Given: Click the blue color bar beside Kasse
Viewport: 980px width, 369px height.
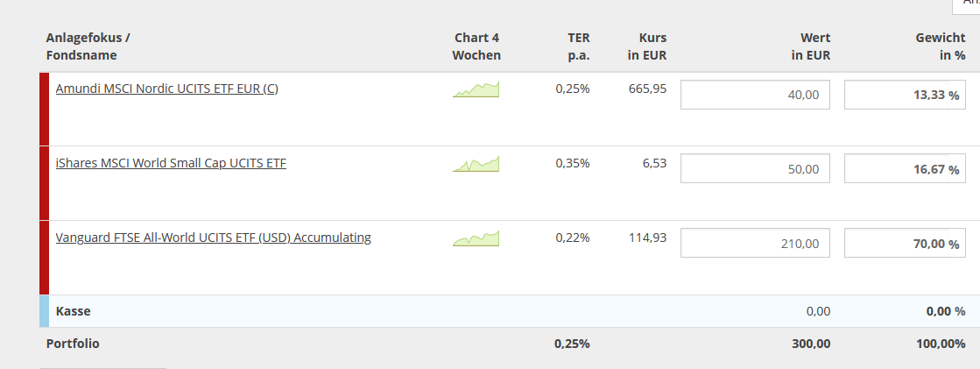Looking at the screenshot, I should [x=44, y=311].
